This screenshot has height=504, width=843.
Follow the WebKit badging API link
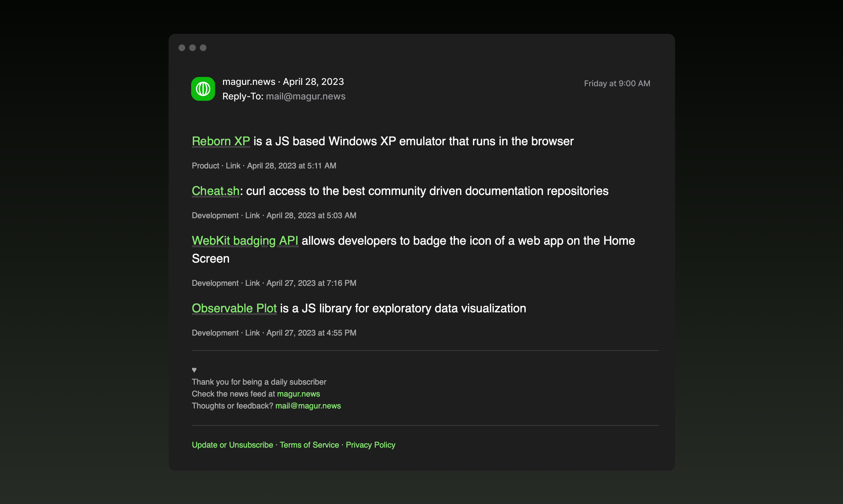(245, 241)
